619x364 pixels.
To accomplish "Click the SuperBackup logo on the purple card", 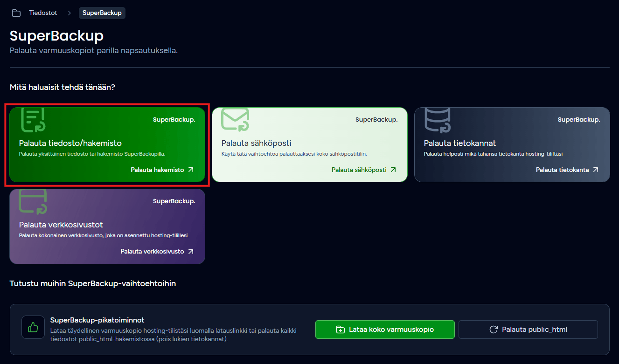I will point(174,201).
